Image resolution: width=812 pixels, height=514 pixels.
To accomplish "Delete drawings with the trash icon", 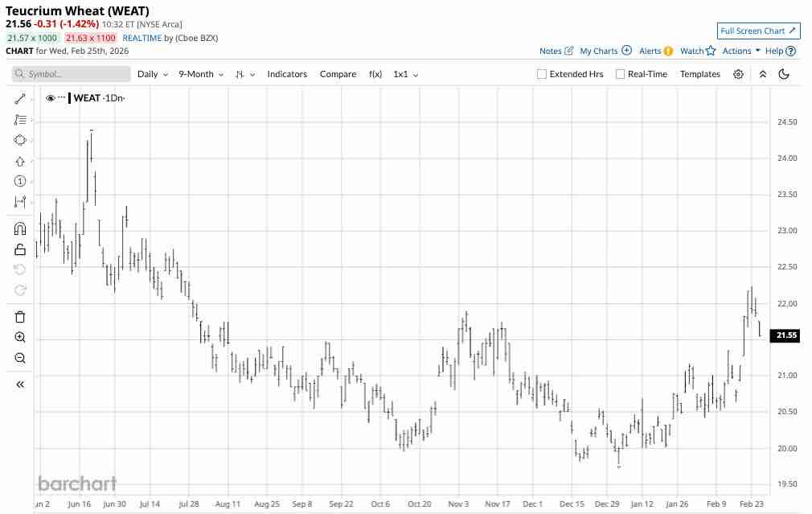I will point(19,317).
